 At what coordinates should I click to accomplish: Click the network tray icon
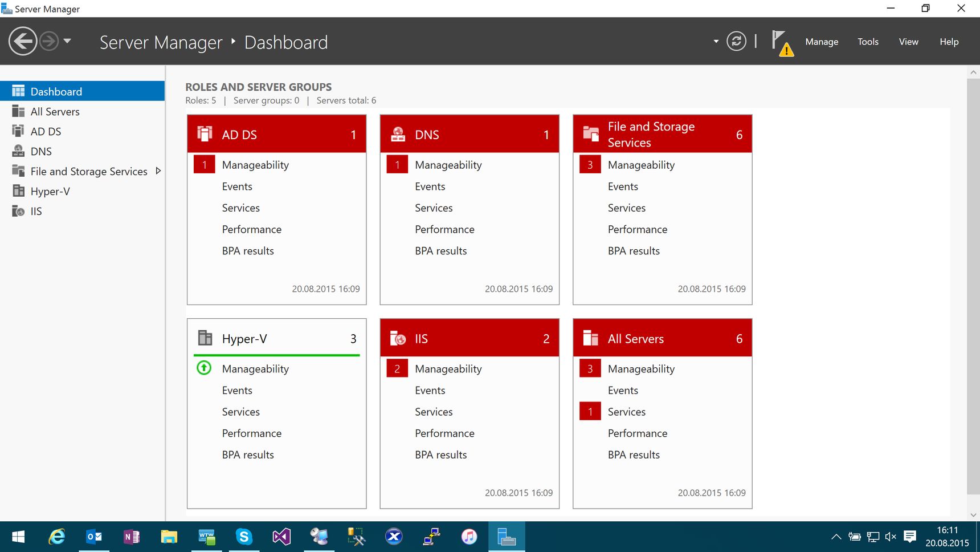coord(873,537)
